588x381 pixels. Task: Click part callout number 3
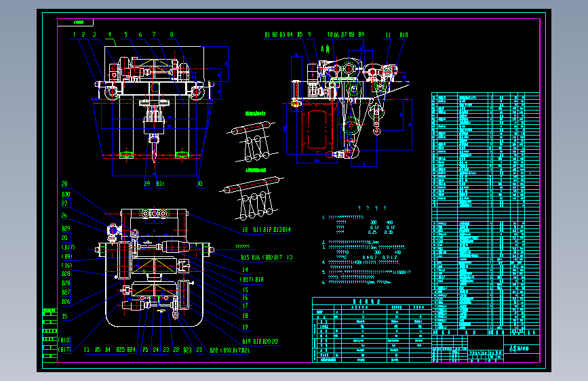[x=94, y=35]
